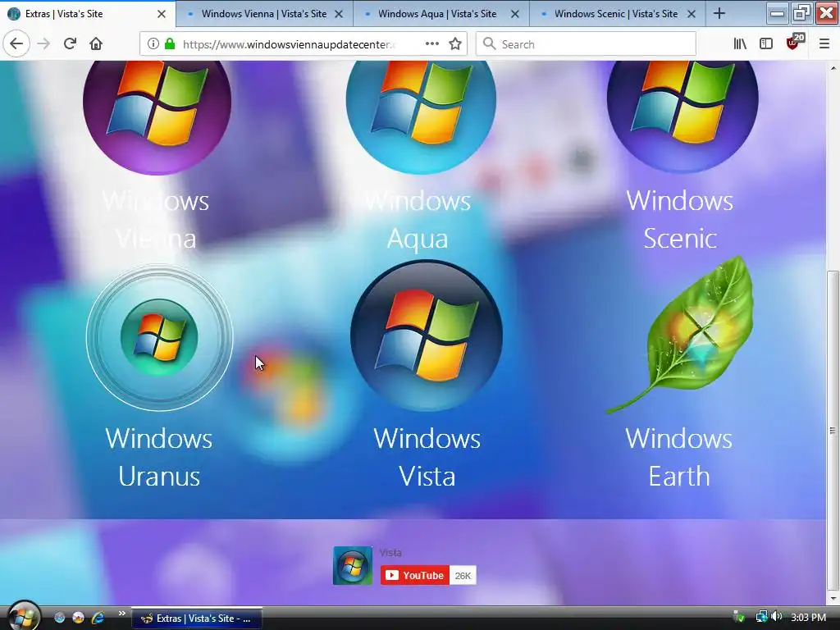Follow the Windows Scenic text link
This screenshot has height=630, width=840.
pyautogui.click(x=680, y=219)
